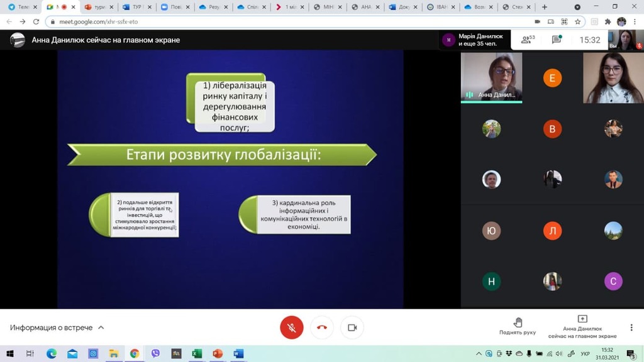
Task: Open the meeting chat panel
Action: coord(557,40)
